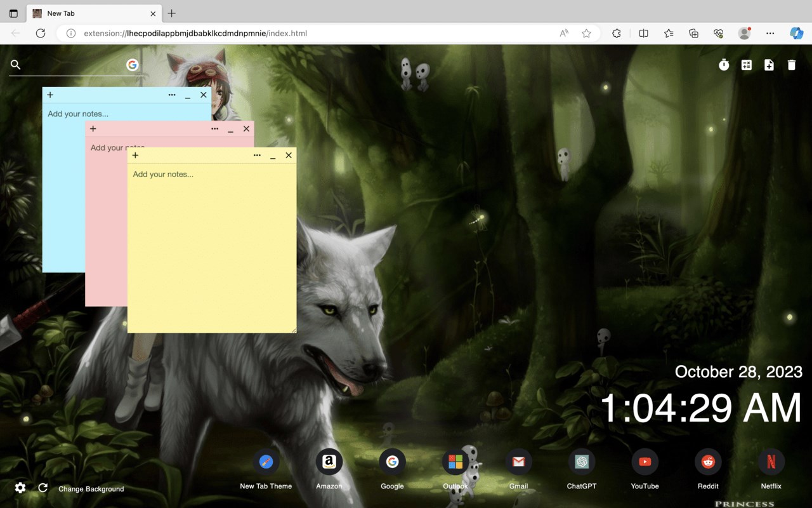Viewport: 812px width, 508px height.
Task: Open Browser Essentials heart icon
Action: click(719, 33)
